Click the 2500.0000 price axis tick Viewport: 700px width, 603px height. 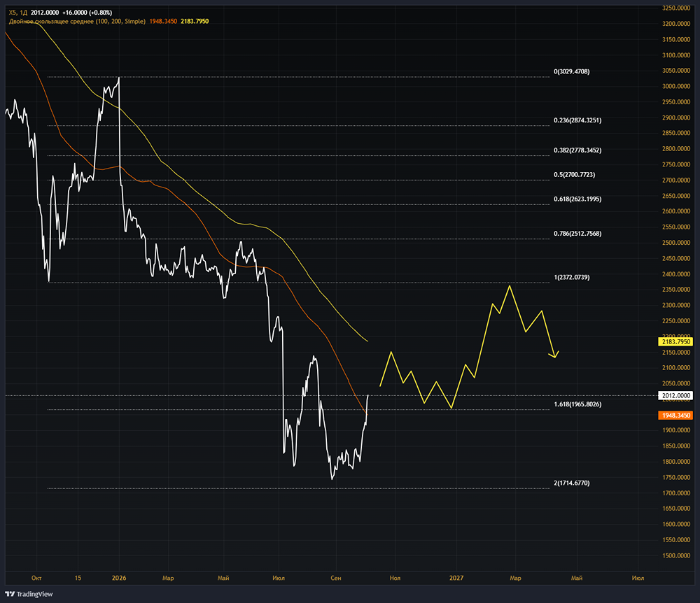pos(676,243)
